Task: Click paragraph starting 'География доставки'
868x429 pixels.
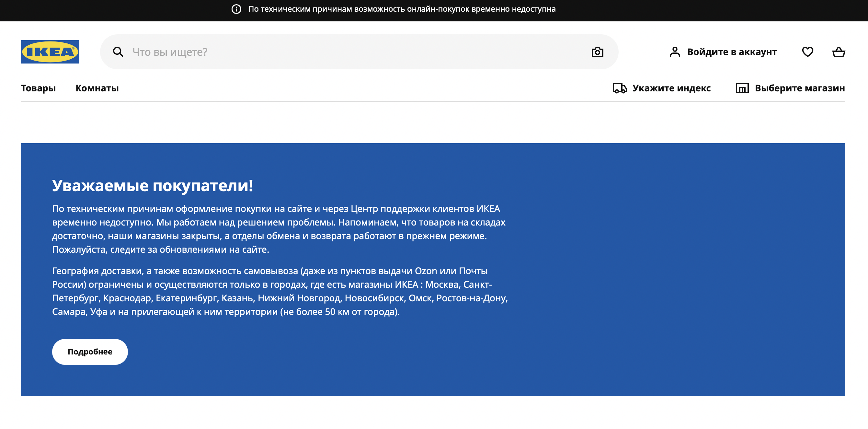Action: [280, 291]
